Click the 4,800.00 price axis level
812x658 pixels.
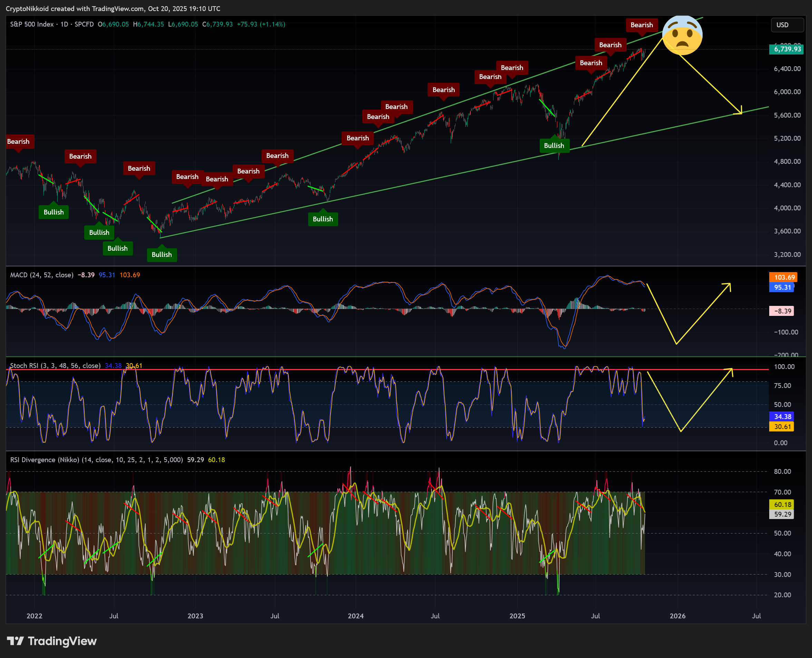pyautogui.click(x=787, y=161)
